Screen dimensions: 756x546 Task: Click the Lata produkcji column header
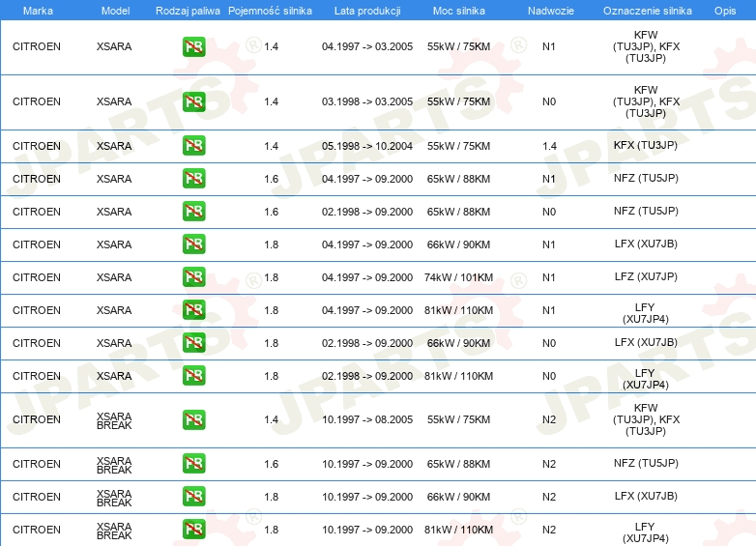click(367, 11)
